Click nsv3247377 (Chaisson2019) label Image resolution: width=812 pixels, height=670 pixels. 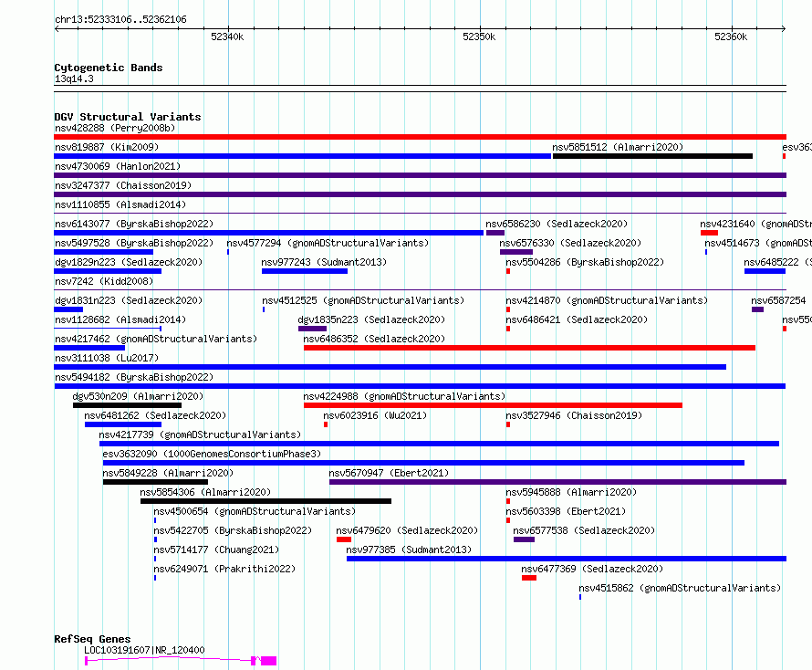[123, 185]
